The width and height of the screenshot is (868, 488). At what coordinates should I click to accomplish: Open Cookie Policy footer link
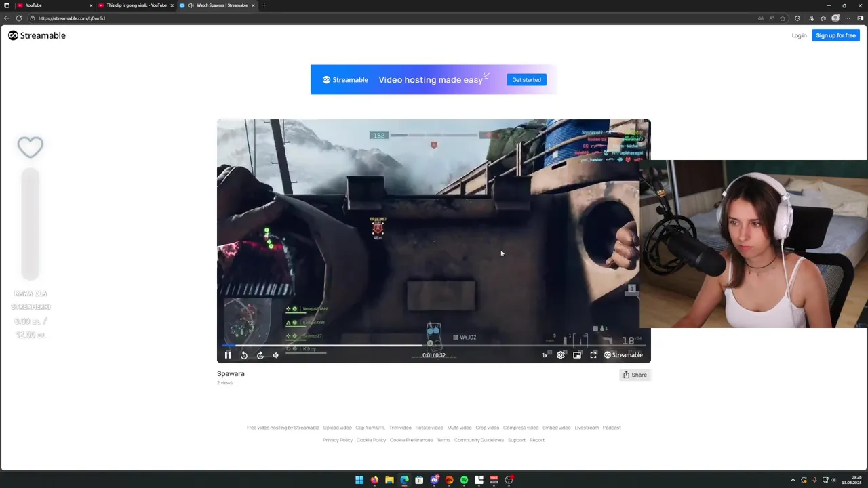(371, 440)
